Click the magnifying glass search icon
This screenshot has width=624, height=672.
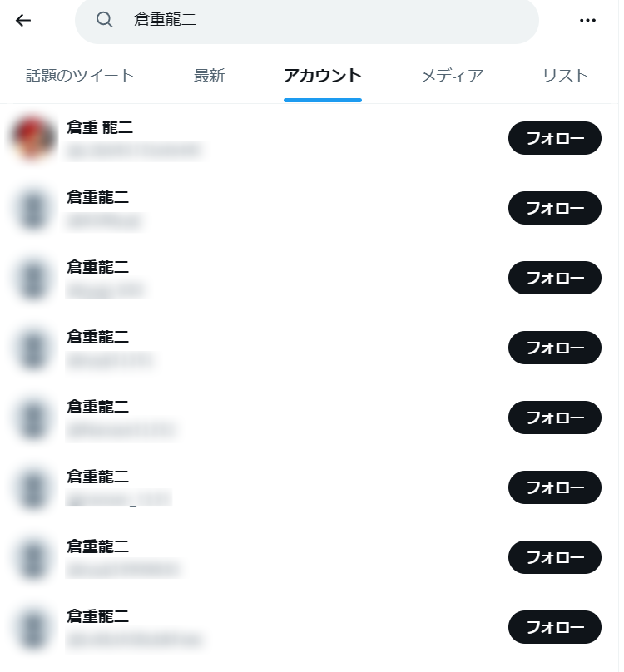pos(104,19)
